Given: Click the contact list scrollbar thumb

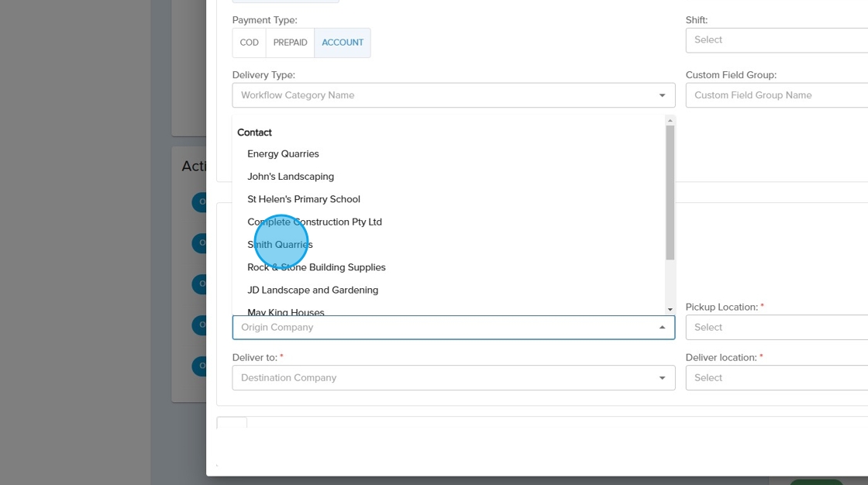Looking at the screenshot, I should (670, 192).
